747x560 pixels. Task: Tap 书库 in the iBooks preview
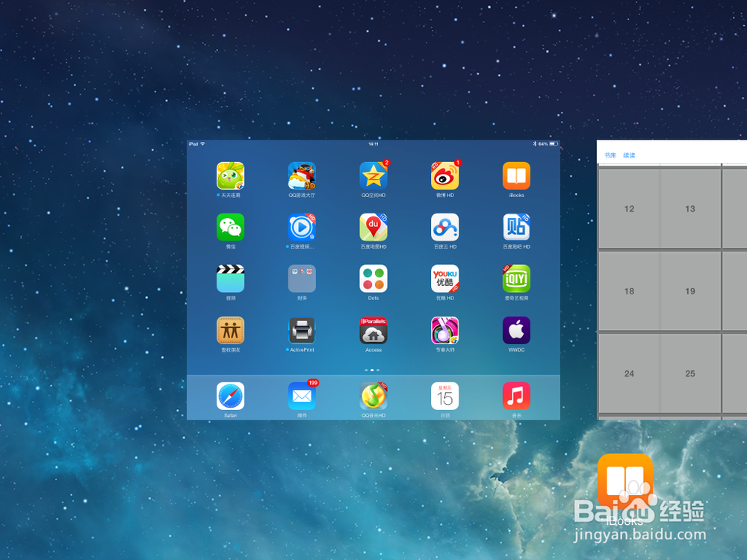610,155
